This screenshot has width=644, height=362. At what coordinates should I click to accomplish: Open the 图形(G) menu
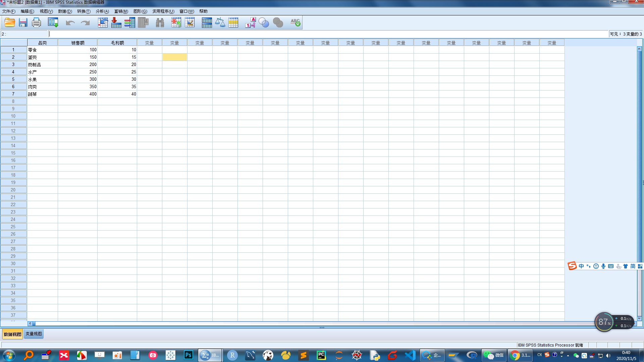[x=140, y=11]
